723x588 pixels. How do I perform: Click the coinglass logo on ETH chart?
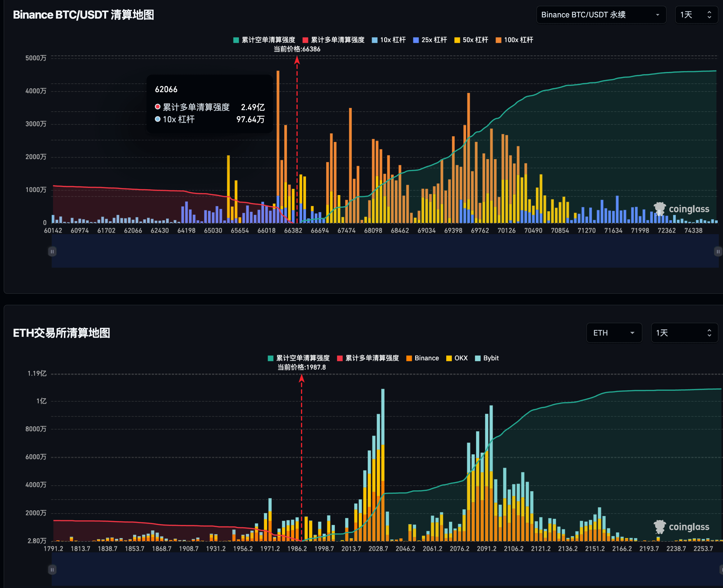[x=682, y=527]
